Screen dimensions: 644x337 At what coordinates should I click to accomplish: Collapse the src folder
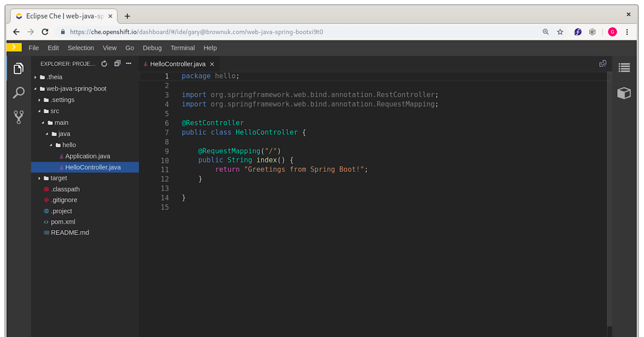(x=40, y=111)
